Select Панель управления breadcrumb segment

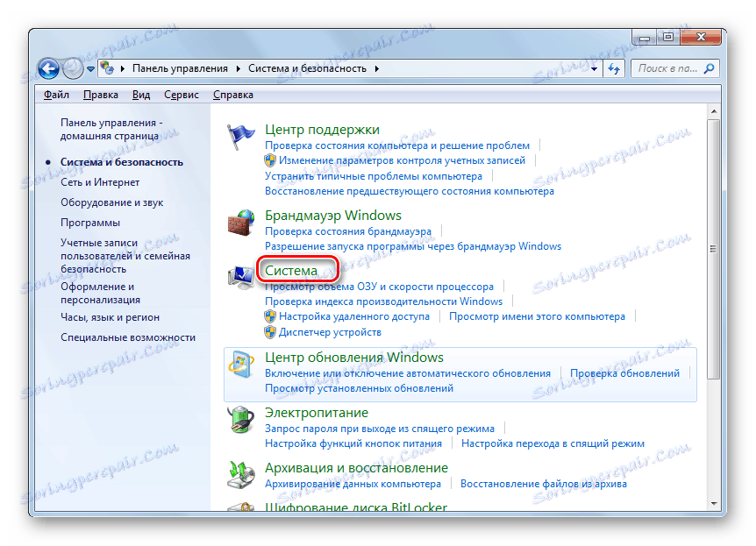[180, 68]
